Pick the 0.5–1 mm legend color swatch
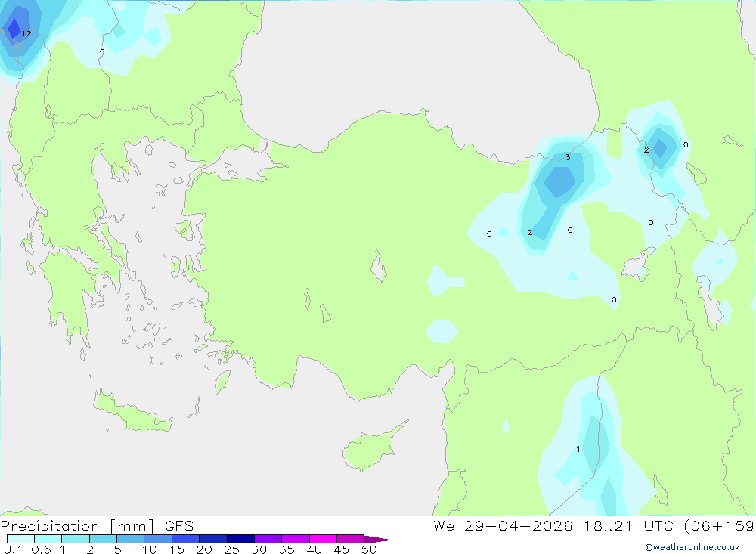756x554 pixels. (48, 539)
